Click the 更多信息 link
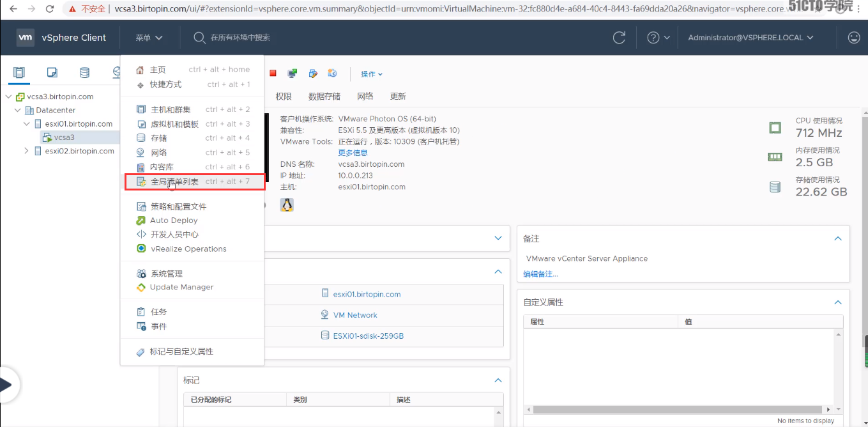The image size is (868, 427). tap(353, 153)
